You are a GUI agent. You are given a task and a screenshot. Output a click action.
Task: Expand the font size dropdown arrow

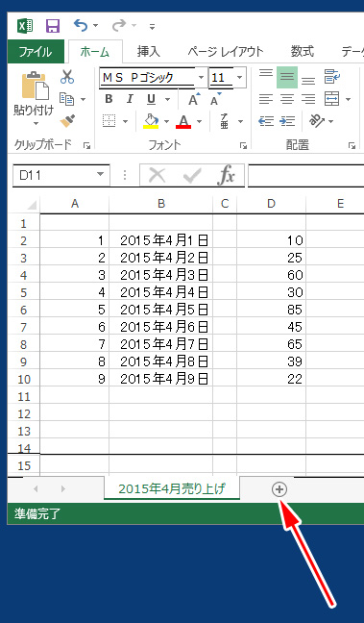[x=239, y=78]
